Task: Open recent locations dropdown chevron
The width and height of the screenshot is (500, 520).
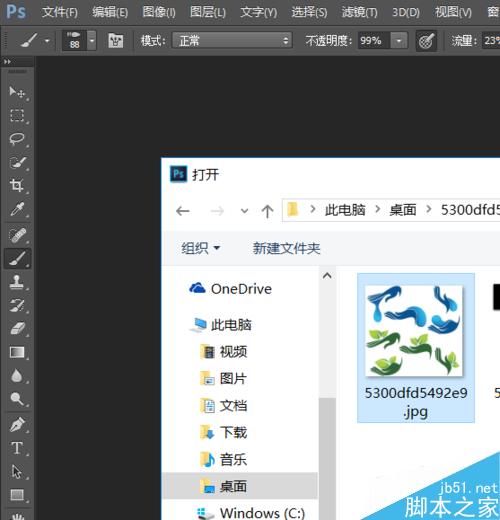Action: [x=244, y=211]
